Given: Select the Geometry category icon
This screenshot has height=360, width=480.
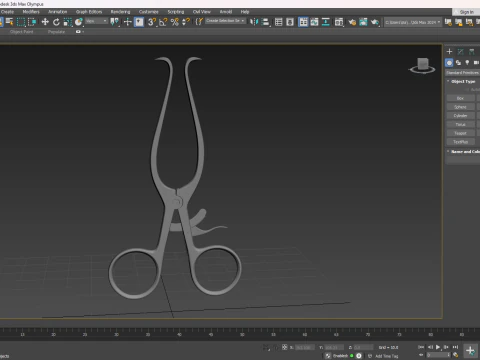Looking at the screenshot, I should click(449, 63).
